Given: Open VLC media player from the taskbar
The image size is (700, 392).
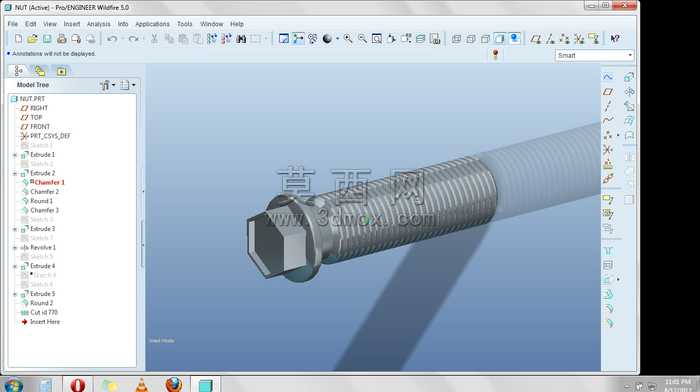Looking at the screenshot, I should [142, 385].
